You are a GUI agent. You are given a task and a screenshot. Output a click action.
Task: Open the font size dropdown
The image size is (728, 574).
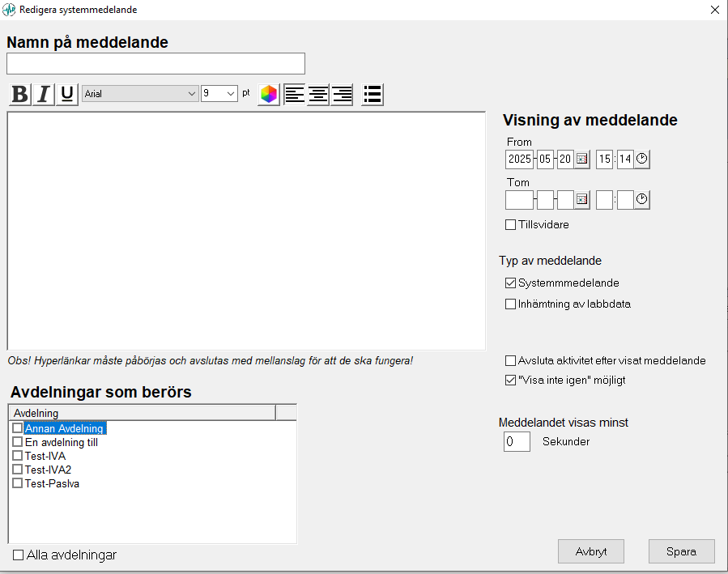(231, 94)
